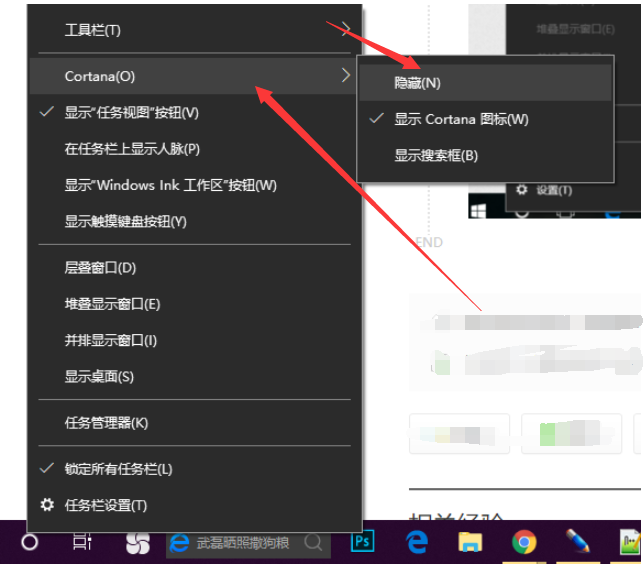Click the fan-shaped app icon on taskbar
This screenshot has height=566, width=643.
tap(138, 543)
